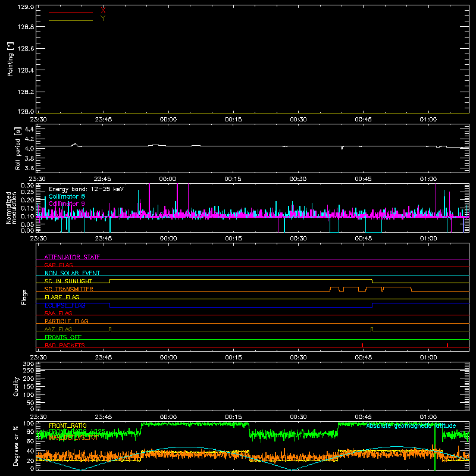Viewport: 476px width, 476px height.
Task: Click the 'SAA_FLAG' flag label
Action: (x=58, y=313)
